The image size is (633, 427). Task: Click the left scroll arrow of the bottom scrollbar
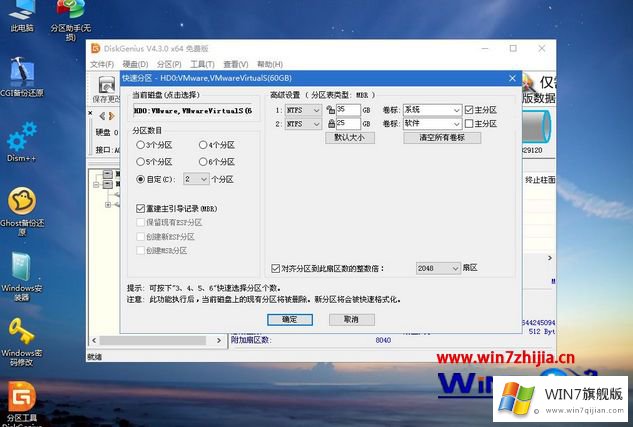[x=94, y=341]
